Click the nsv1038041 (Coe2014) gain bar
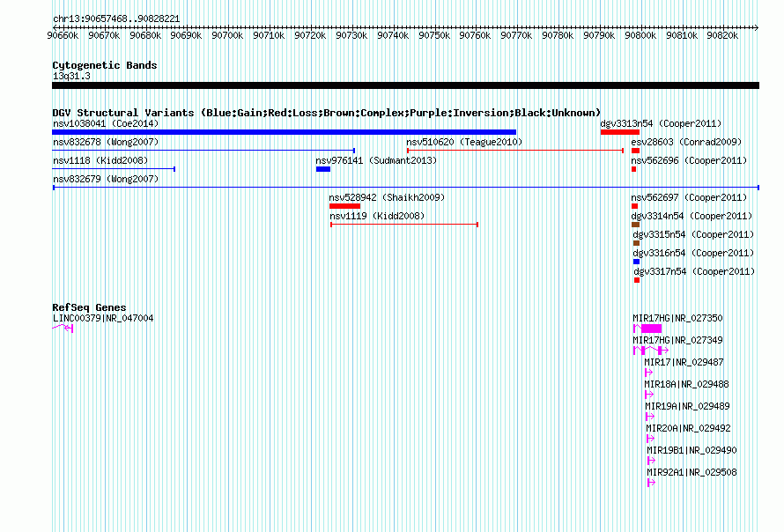 284,132
